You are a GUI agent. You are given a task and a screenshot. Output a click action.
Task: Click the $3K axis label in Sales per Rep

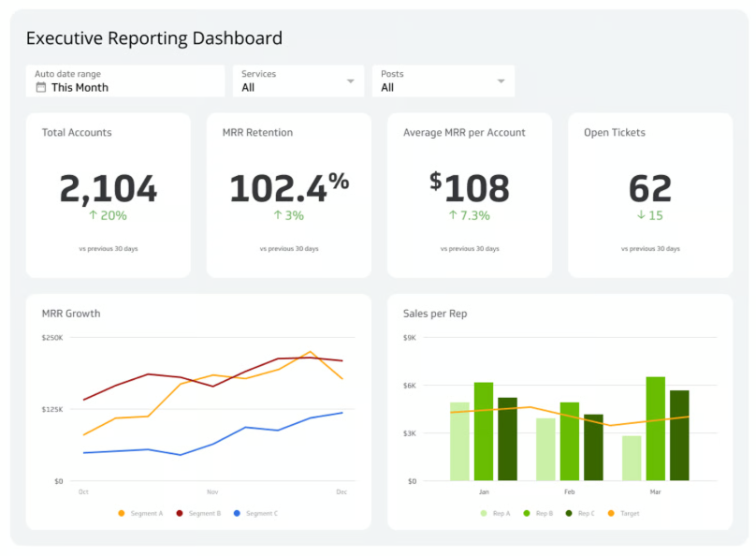tap(409, 433)
